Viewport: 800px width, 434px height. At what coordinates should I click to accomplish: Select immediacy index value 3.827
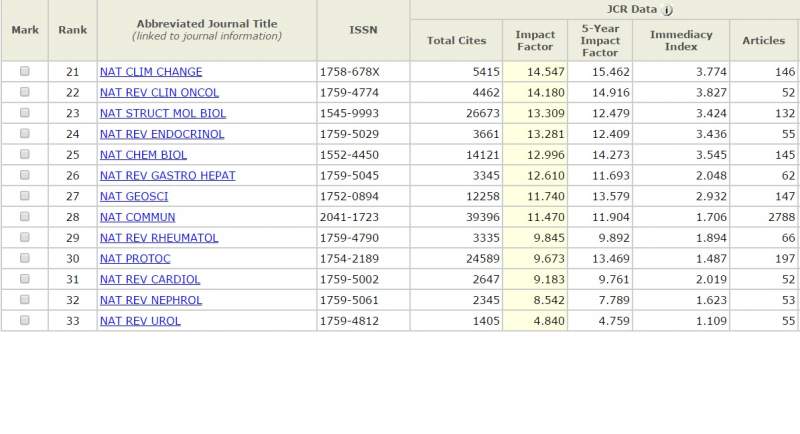pos(711,93)
